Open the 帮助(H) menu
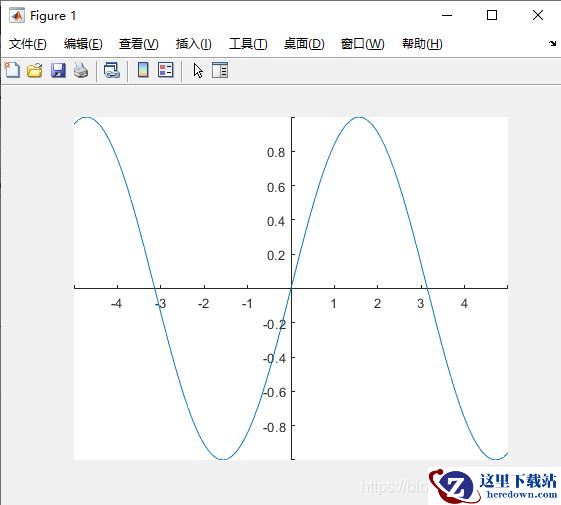The width and height of the screenshot is (561, 505). point(422,44)
